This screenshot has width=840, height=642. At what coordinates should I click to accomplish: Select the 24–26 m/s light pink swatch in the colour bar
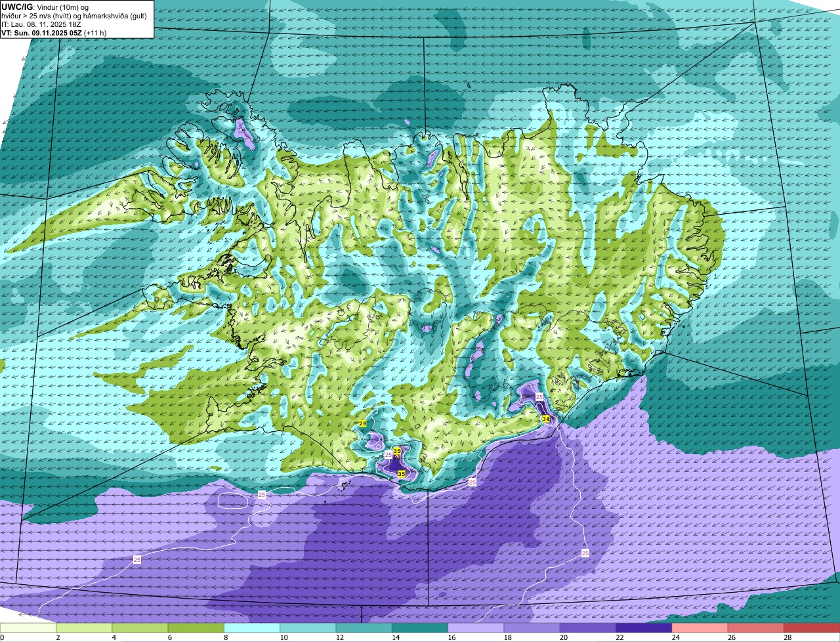[x=700, y=628]
